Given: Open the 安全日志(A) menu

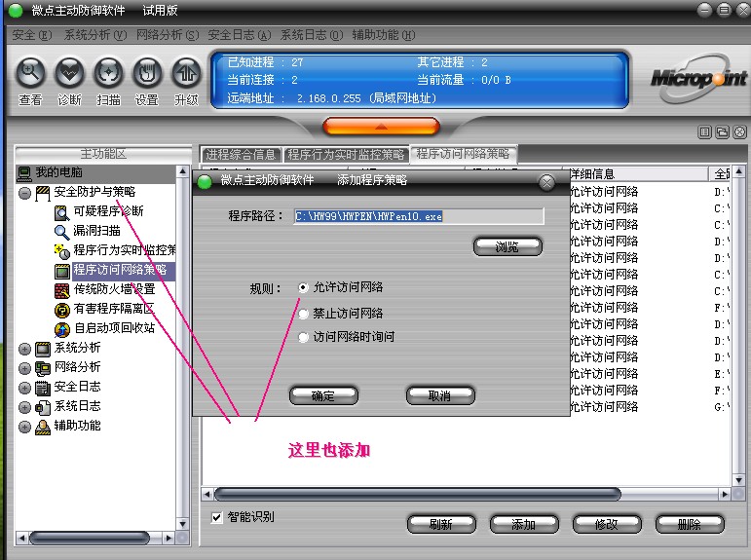Looking at the screenshot, I should click(240, 35).
